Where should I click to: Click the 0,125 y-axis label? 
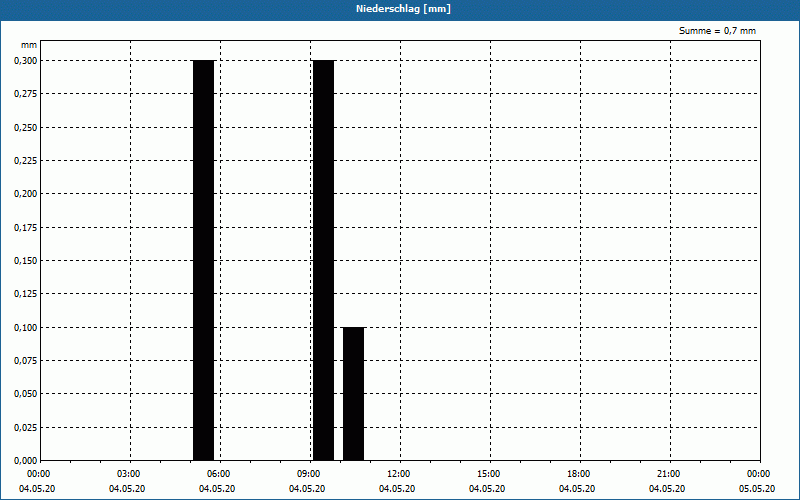click(x=26, y=294)
